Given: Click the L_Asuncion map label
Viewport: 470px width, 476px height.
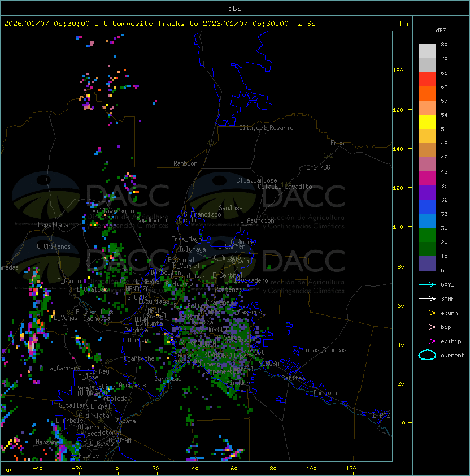Looking at the screenshot, I should click(x=257, y=220).
